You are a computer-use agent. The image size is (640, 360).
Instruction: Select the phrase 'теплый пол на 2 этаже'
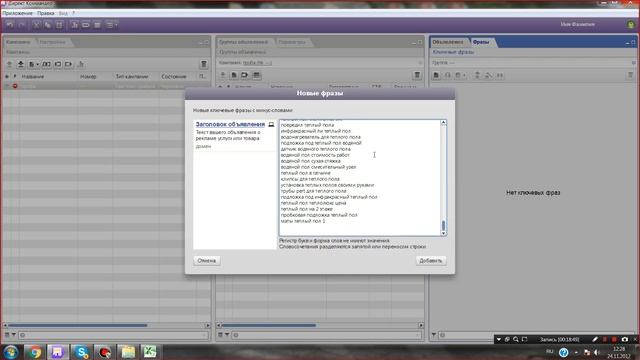pyautogui.click(x=307, y=209)
